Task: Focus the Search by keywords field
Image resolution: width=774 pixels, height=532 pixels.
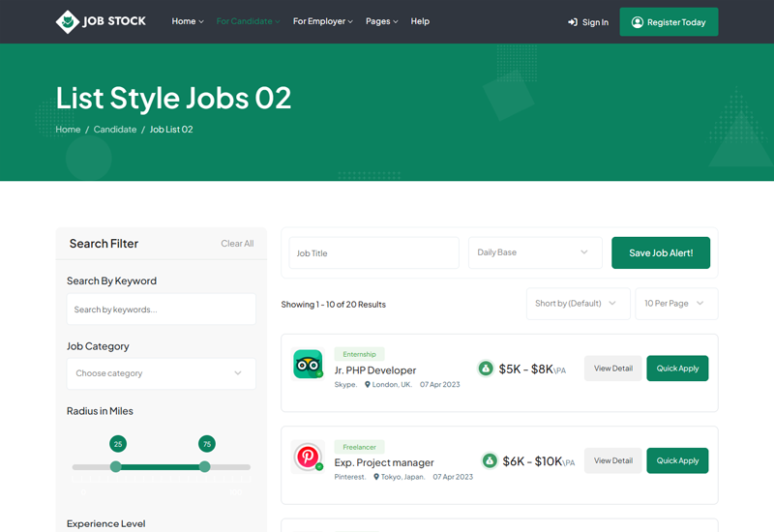Action: [x=162, y=310]
